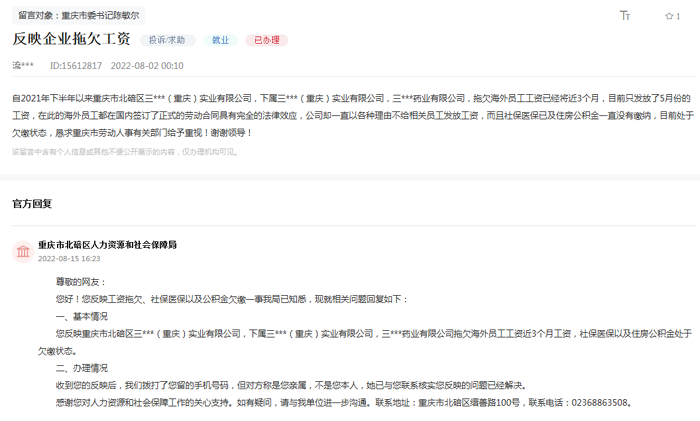Click the contact phone number 02368863508
The image size is (700, 421).
click(x=595, y=402)
